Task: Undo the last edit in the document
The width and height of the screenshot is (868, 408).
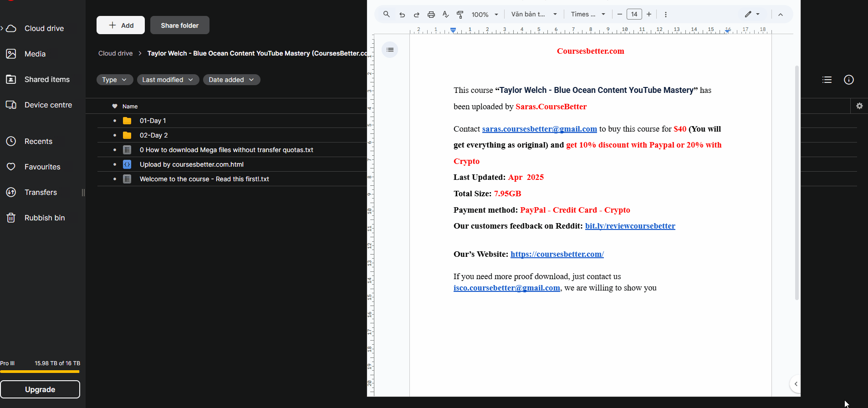Action: 402,15
